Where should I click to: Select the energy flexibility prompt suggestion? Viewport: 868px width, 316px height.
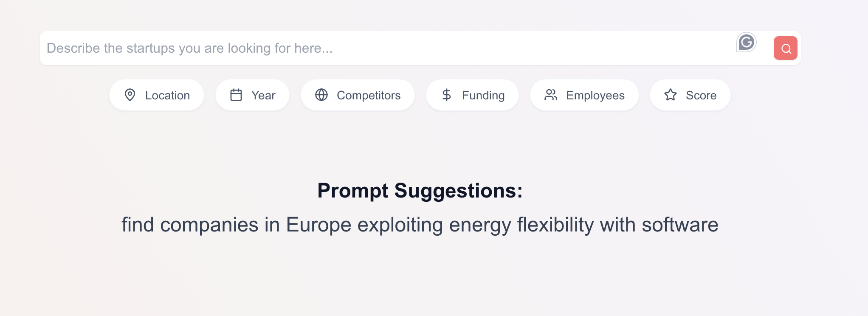pyautogui.click(x=420, y=225)
